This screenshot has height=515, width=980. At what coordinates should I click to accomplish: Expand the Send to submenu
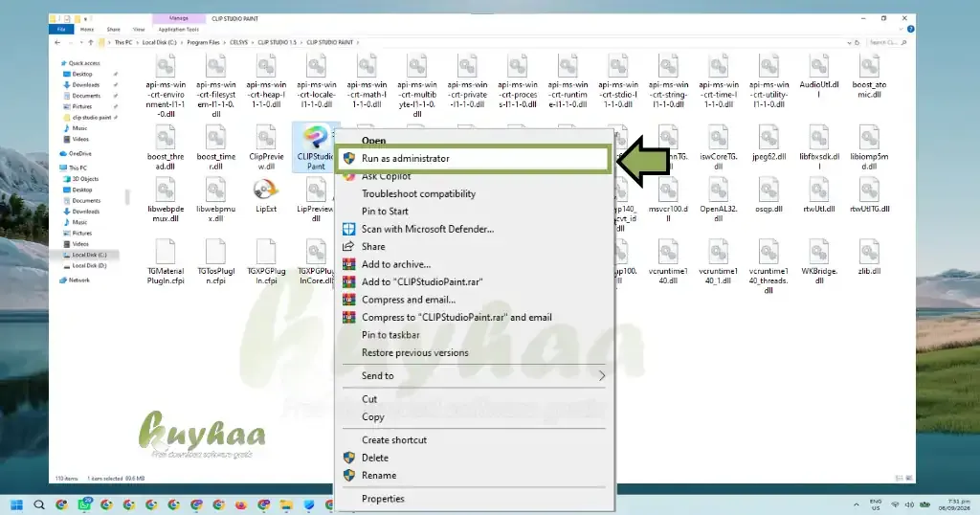click(x=473, y=375)
